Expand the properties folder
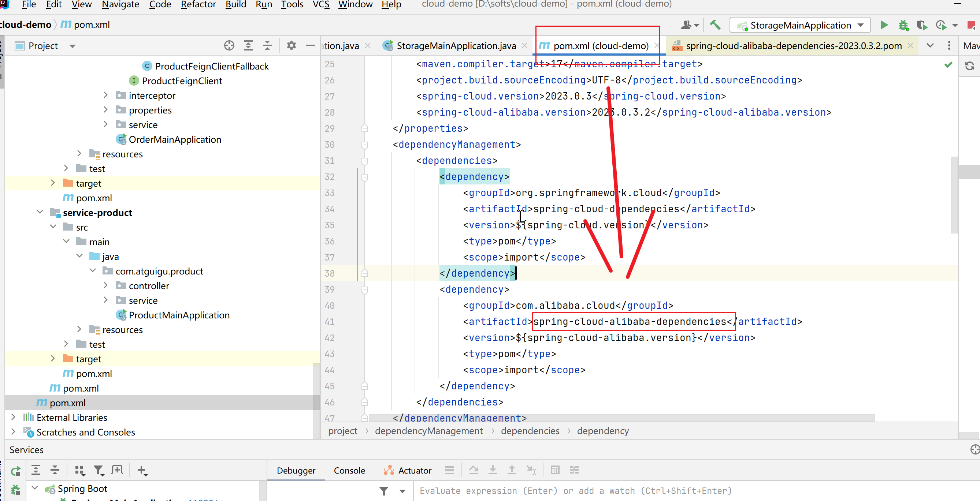This screenshot has width=980, height=501. (105, 110)
